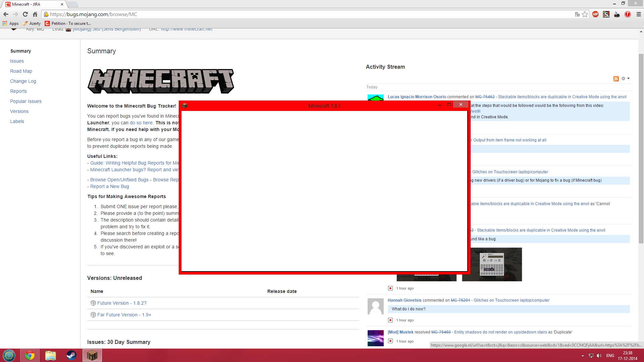Open Steam from the taskbar

pyautogui.click(x=71, y=355)
